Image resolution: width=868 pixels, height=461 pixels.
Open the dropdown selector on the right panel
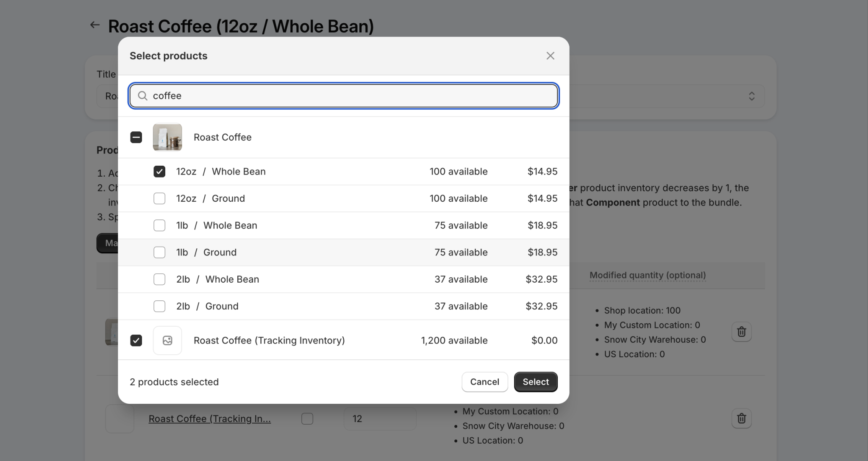point(751,96)
